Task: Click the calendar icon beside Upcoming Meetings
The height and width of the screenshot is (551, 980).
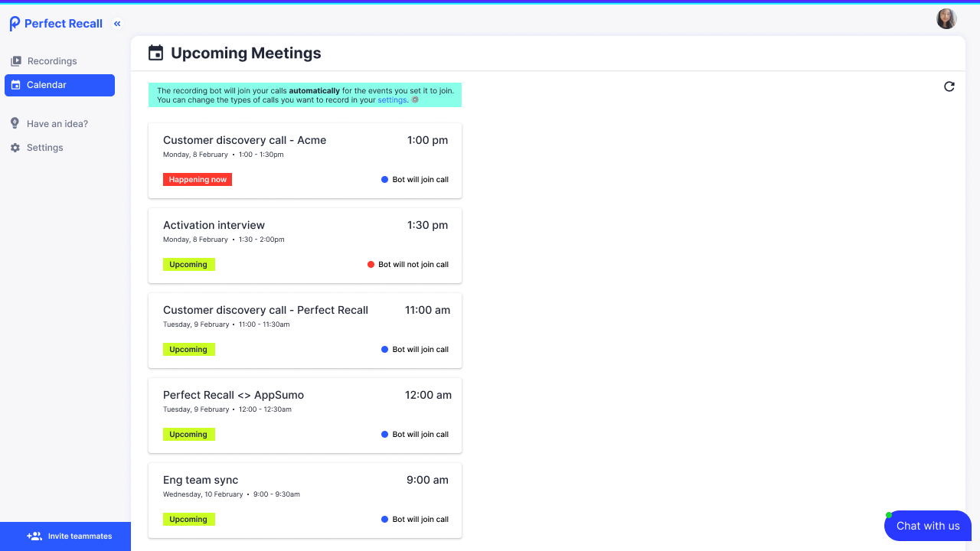Action: 155,53
